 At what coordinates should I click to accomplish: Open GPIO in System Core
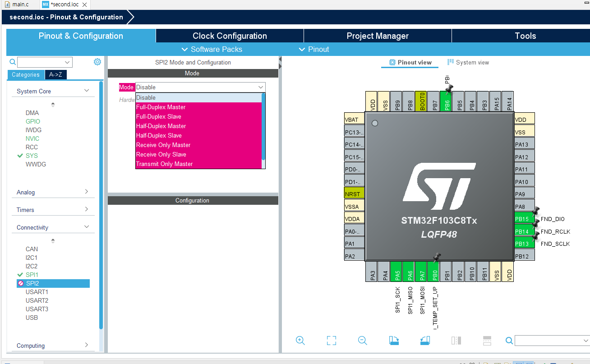[x=33, y=121]
